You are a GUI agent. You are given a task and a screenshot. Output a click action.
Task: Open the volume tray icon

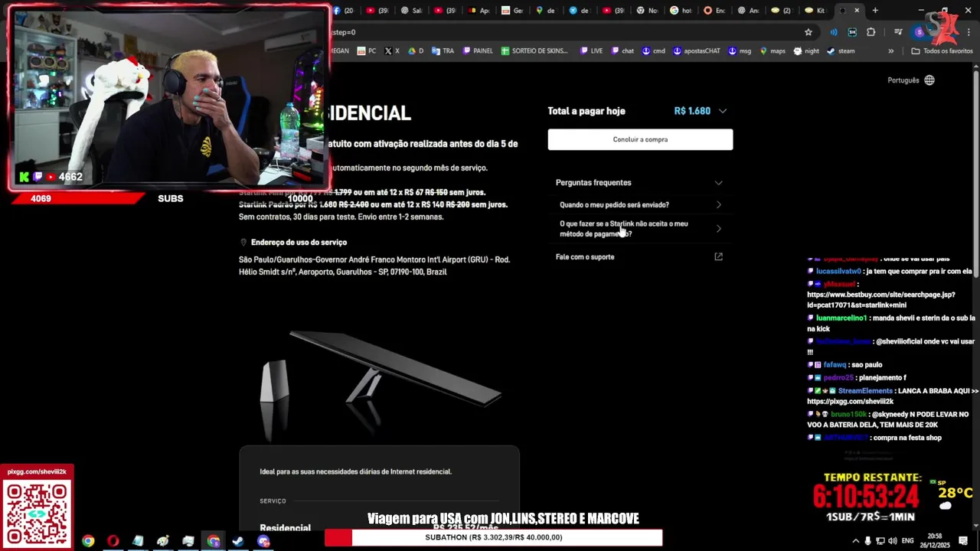tap(892, 541)
